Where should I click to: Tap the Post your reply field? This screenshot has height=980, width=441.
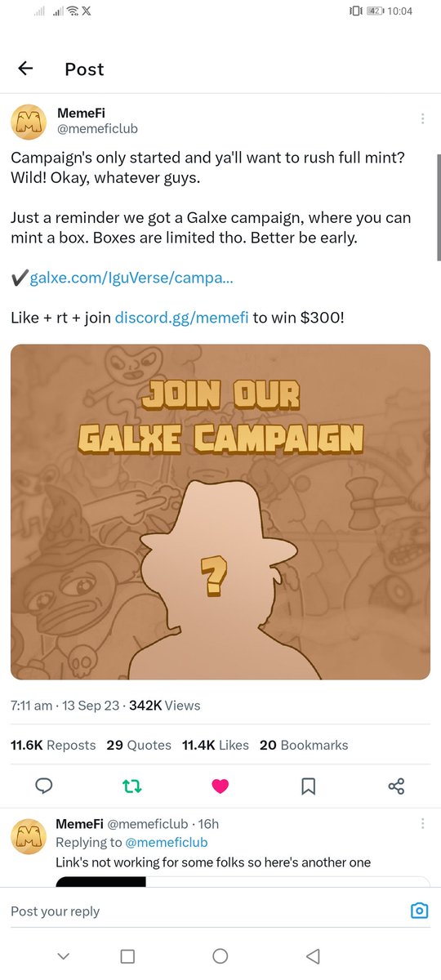tap(204, 911)
